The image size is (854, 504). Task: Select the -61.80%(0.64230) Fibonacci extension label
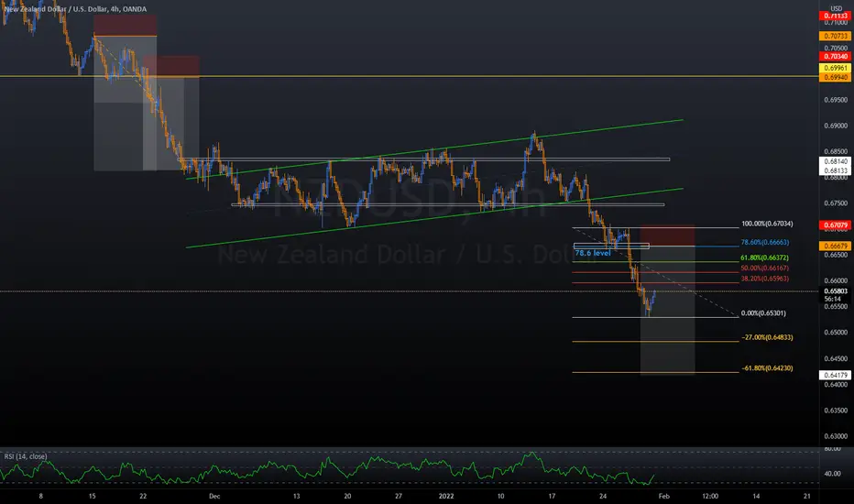point(767,368)
